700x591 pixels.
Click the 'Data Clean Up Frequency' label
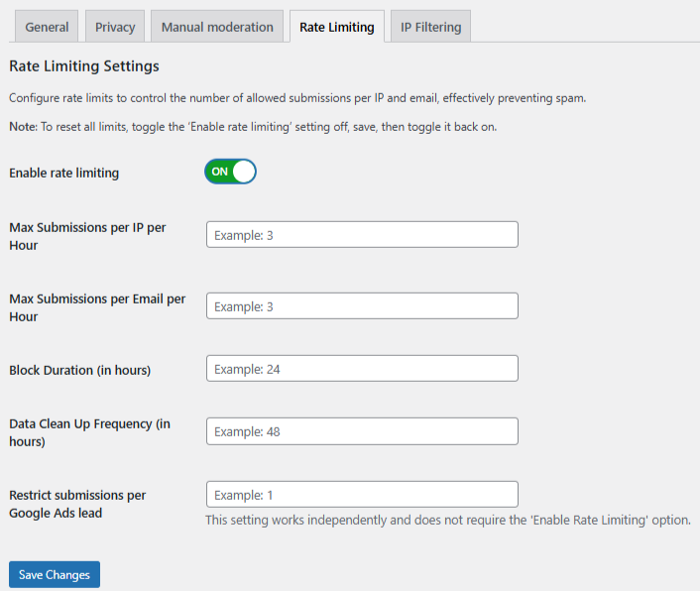click(x=90, y=432)
